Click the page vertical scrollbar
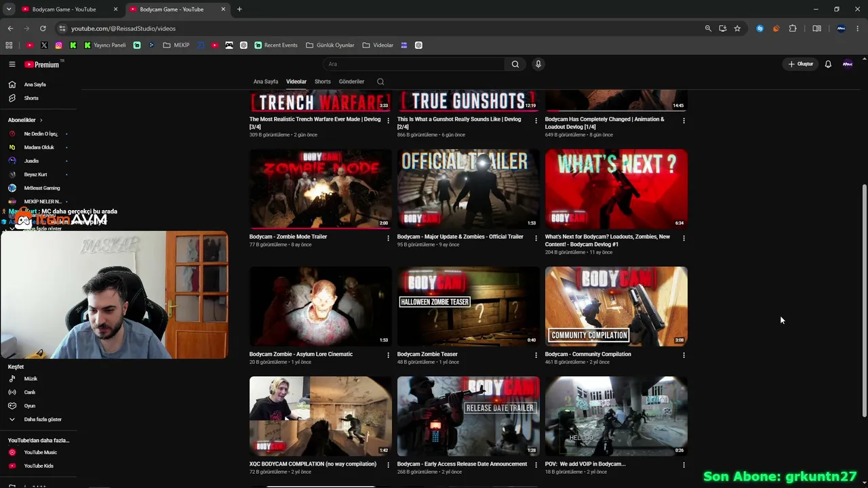The height and width of the screenshot is (488, 868). [x=864, y=300]
